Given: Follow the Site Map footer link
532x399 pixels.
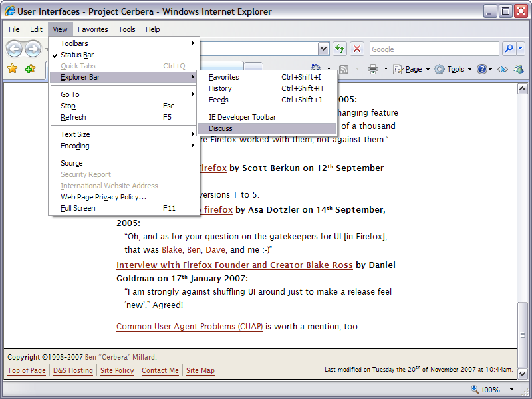Looking at the screenshot, I should click(200, 370).
